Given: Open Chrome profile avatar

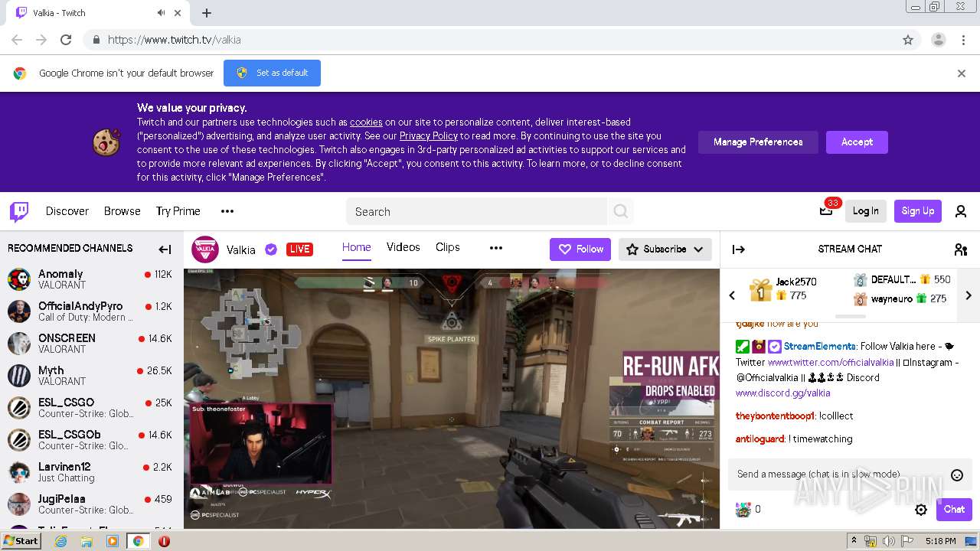Looking at the screenshot, I should coord(938,40).
